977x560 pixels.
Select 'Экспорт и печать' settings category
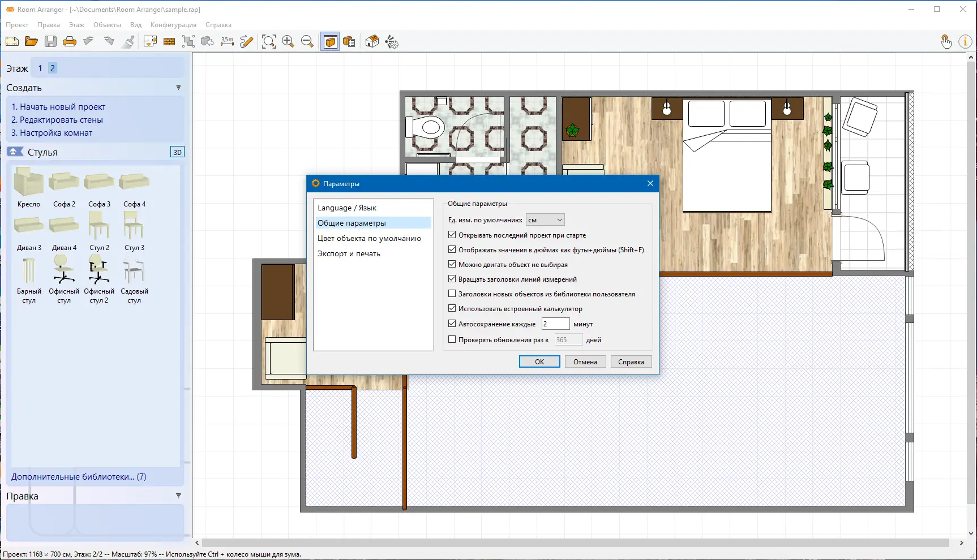(x=349, y=253)
